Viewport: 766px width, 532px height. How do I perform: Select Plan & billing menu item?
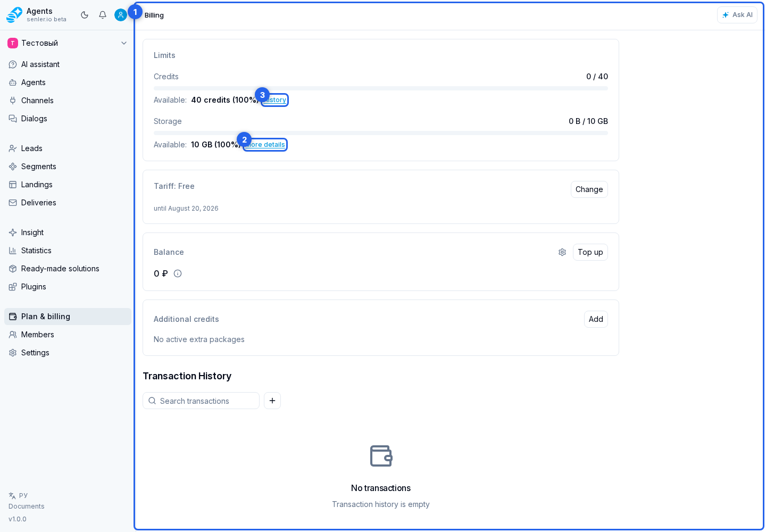point(68,317)
